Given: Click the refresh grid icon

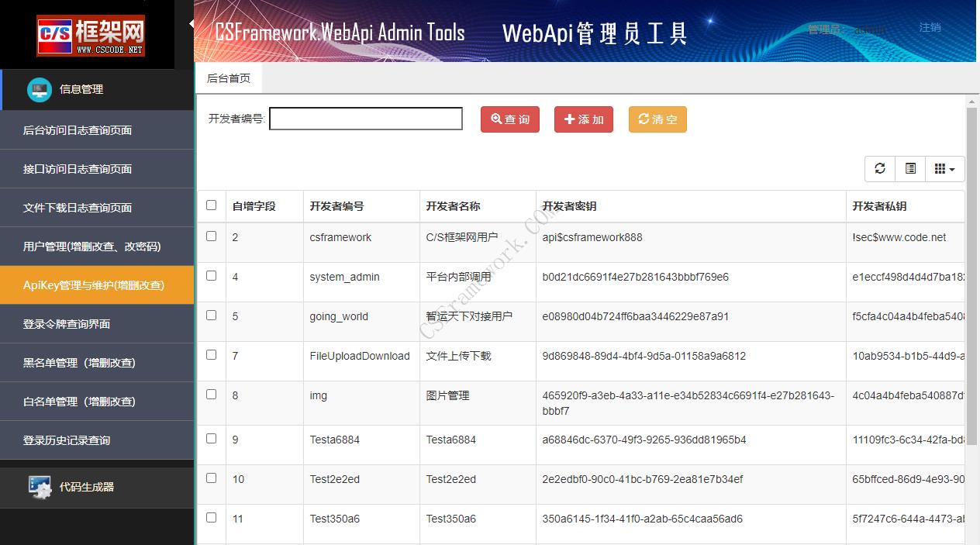Looking at the screenshot, I should pos(879,168).
